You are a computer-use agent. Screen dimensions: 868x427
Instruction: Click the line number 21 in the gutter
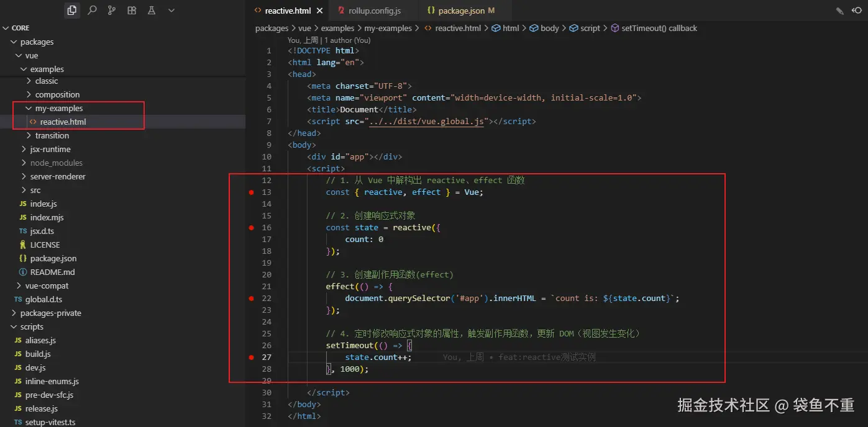pyautogui.click(x=267, y=287)
